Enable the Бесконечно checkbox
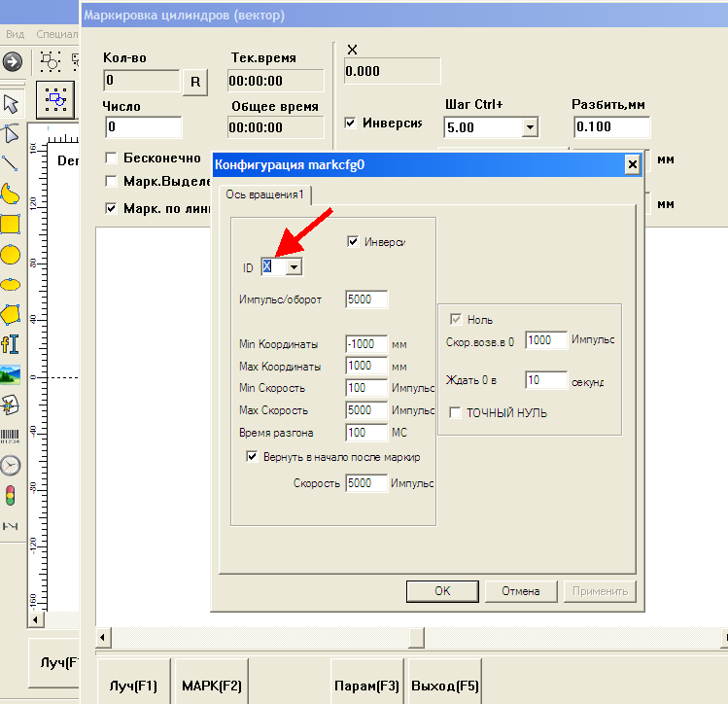The height and width of the screenshot is (704, 728). 112,158
